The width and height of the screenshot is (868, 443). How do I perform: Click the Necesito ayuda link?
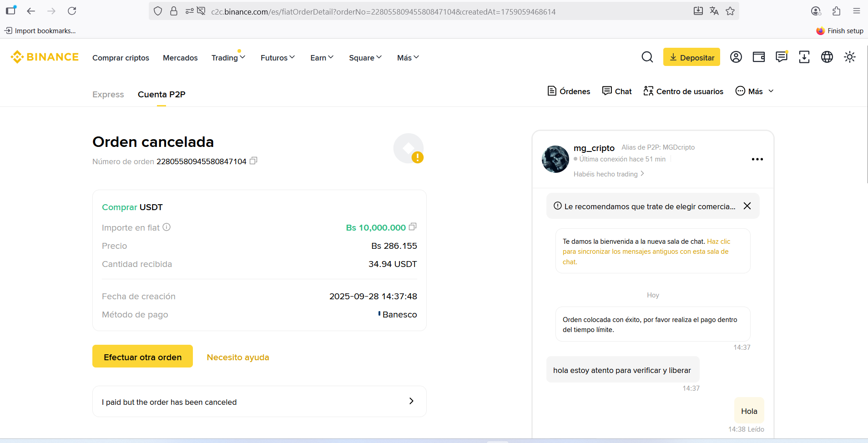[238, 357]
